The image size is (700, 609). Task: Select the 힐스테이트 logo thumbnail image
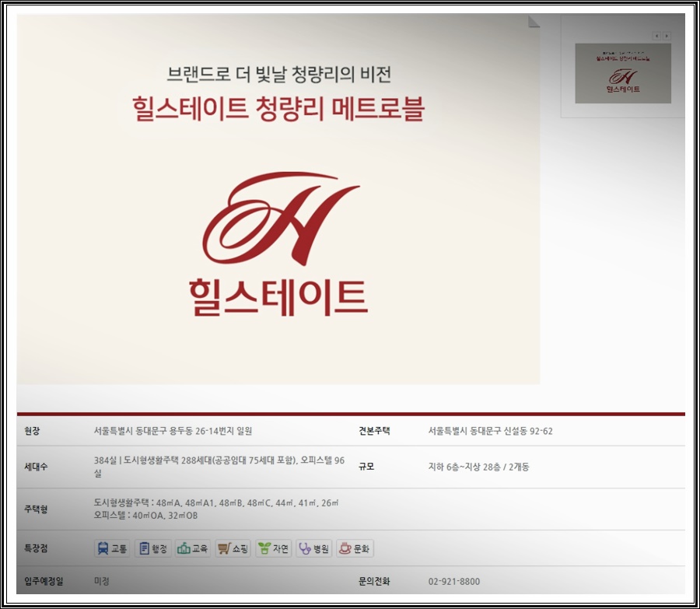click(x=623, y=73)
